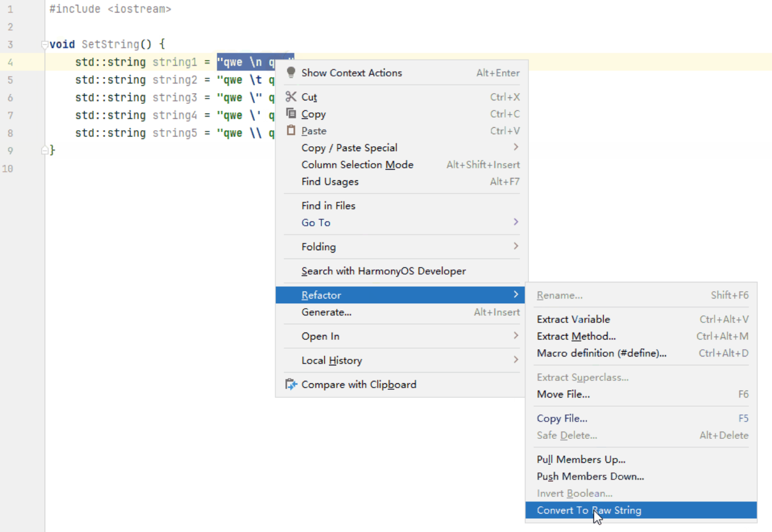Click the Refactor submenu arrow
The height and width of the screenshot is (532, 772).
click(516, 295)
